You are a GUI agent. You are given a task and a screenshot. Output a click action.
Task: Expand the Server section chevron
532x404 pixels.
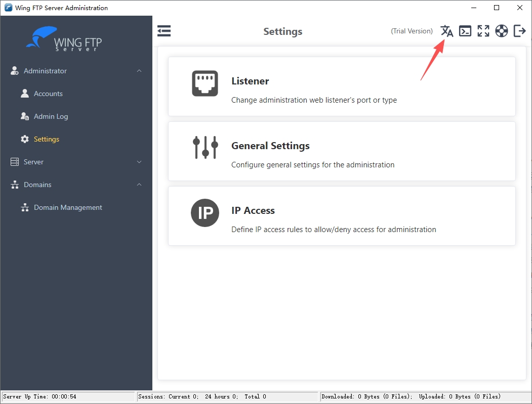coord(139,162)
